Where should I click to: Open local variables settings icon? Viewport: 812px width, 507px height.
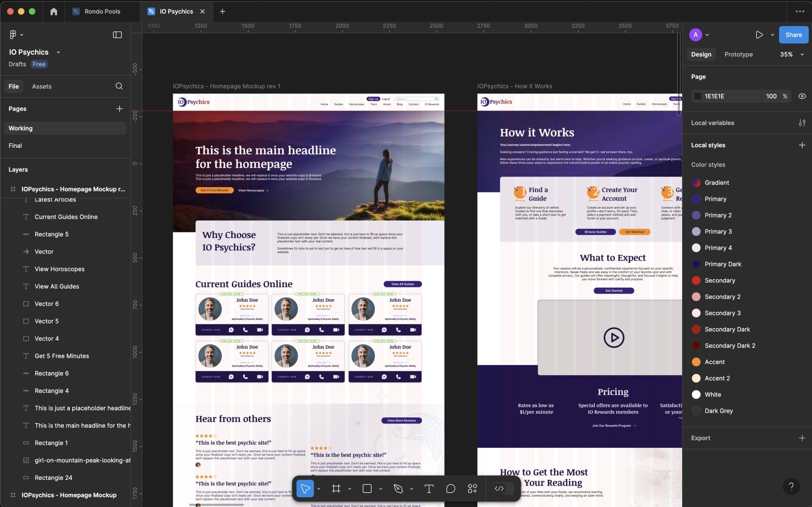(802, 123)
